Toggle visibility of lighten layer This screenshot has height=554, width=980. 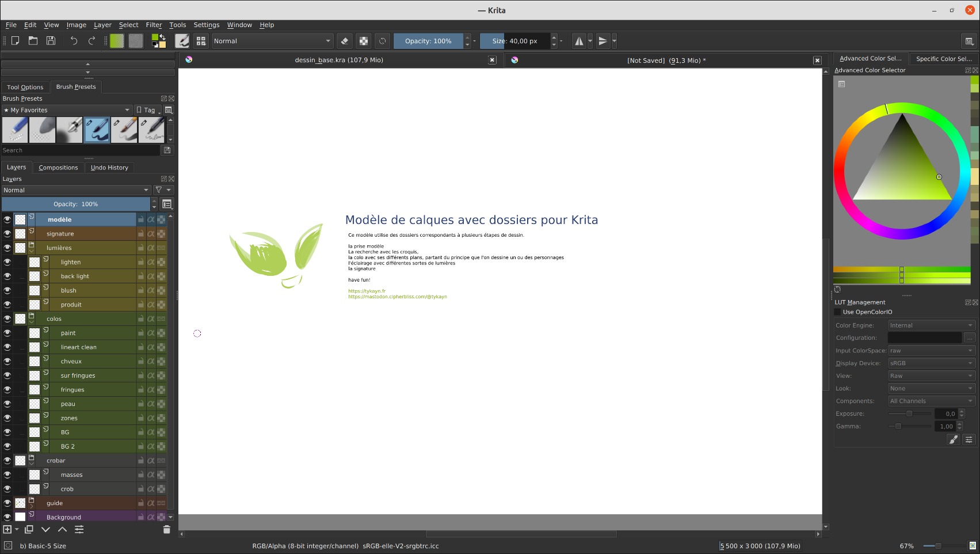[7, 262]
